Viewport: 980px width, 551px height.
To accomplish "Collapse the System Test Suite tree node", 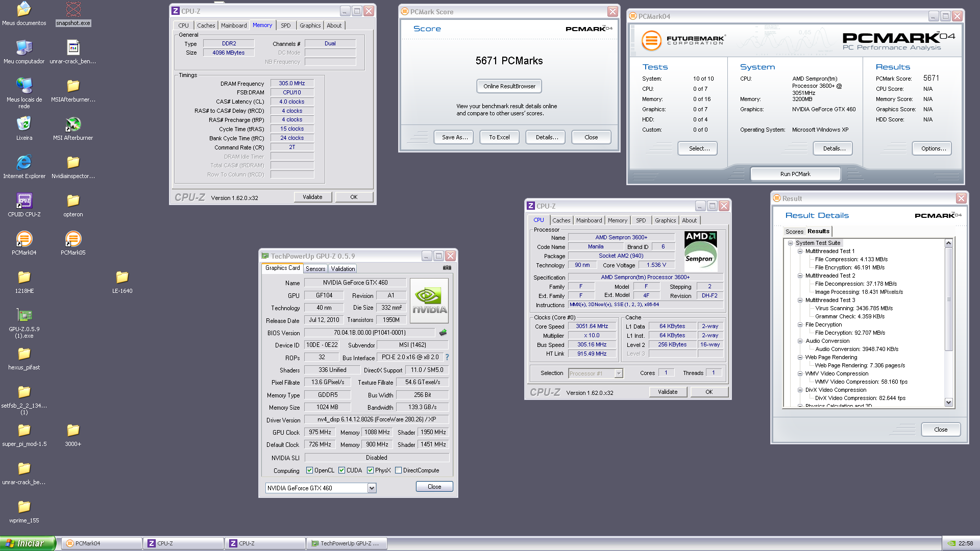I will point(790,243).
